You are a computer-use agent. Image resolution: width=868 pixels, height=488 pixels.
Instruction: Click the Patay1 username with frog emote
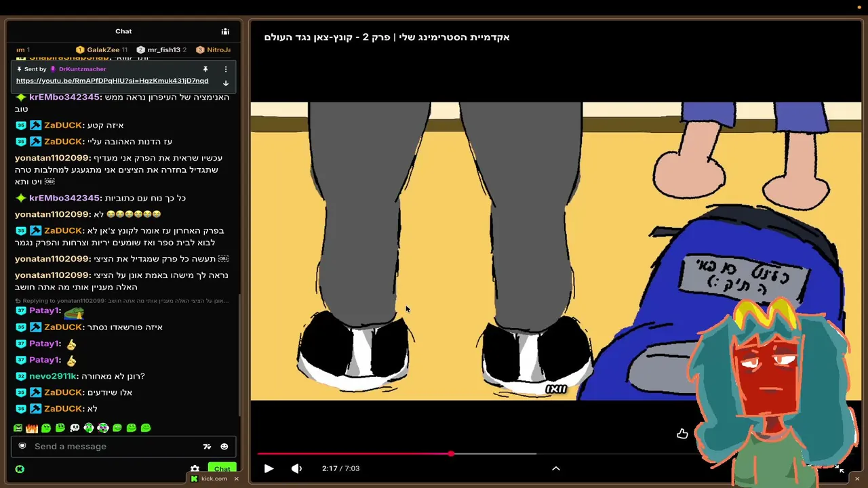point(45,311)
